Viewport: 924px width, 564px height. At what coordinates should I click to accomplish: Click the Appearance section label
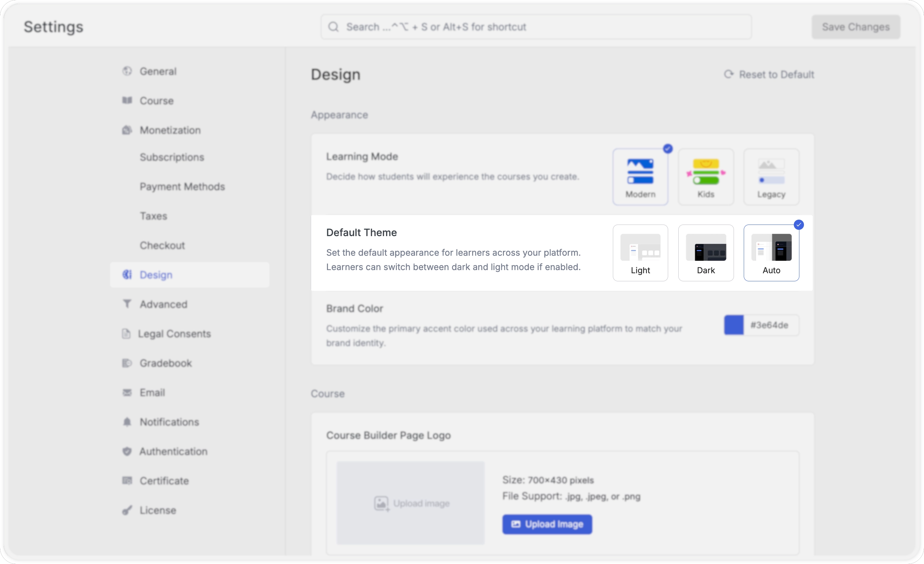point(339,115)
